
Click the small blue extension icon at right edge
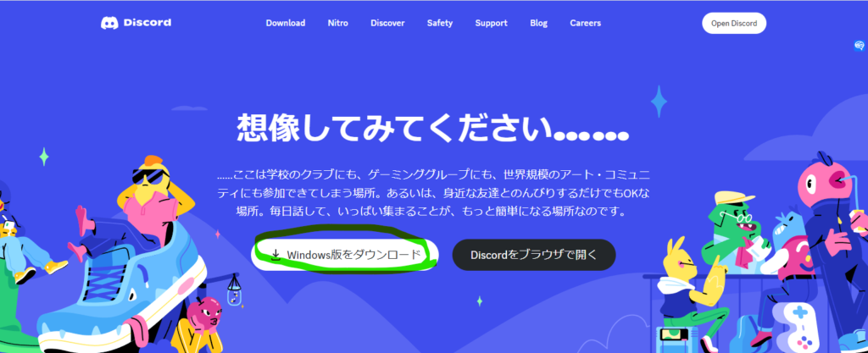pos(860,46)
